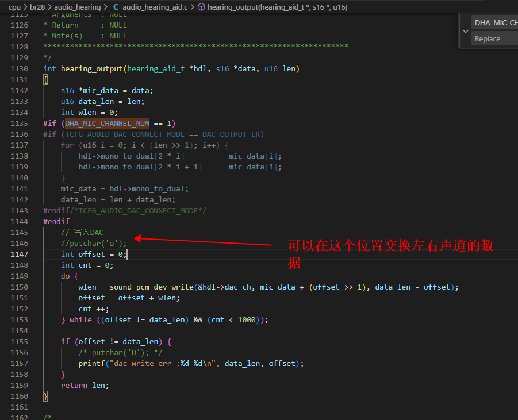The width and height of the screenshot is (518, 420).
Task: Click "u16 data_len = len;" declaration
Action: (x=102, y=101)
